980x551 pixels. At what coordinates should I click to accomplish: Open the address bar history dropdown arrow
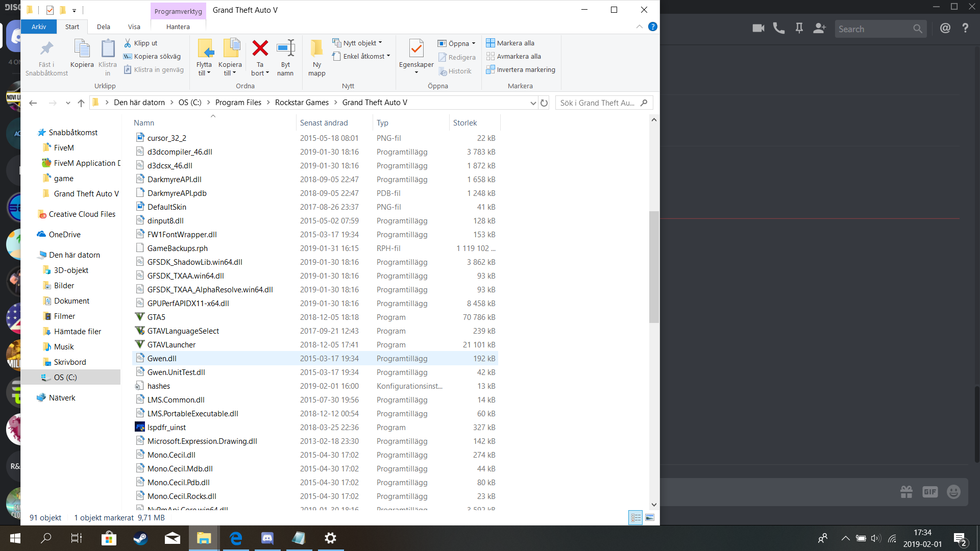click(x=533, y=103)
